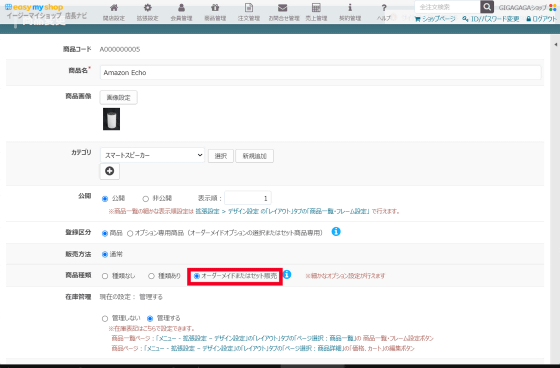Click ログアウト link
Image resolution: width=560 pixels, height=368 pixels.
[541, 19]
